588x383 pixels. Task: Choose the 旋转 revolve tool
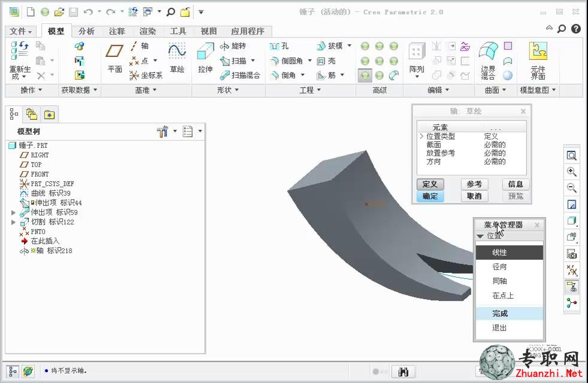coord(233,46)
